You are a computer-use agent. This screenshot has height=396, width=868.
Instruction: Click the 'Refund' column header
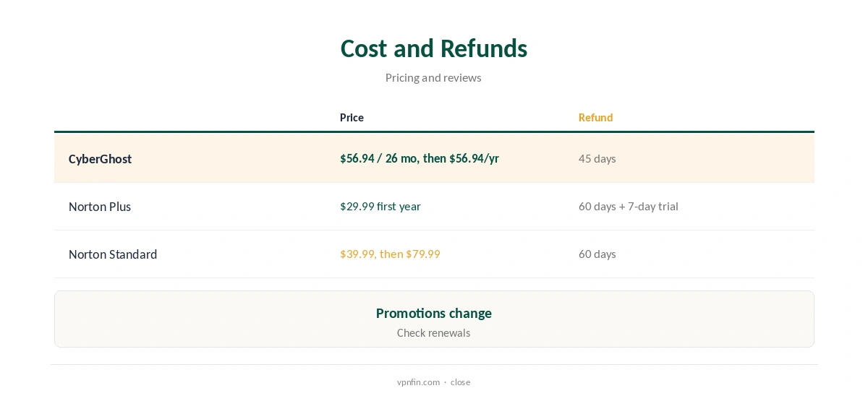(x=595, y=117)
